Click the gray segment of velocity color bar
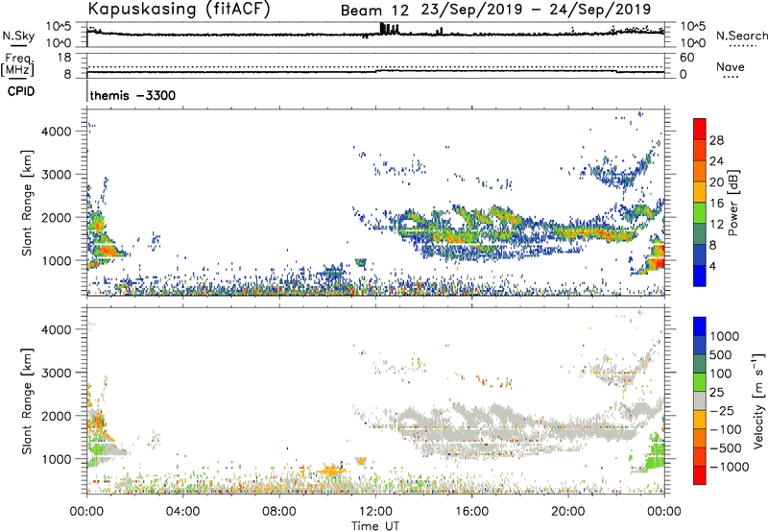This screenshot has height=532, width=768. coord(700,400)
